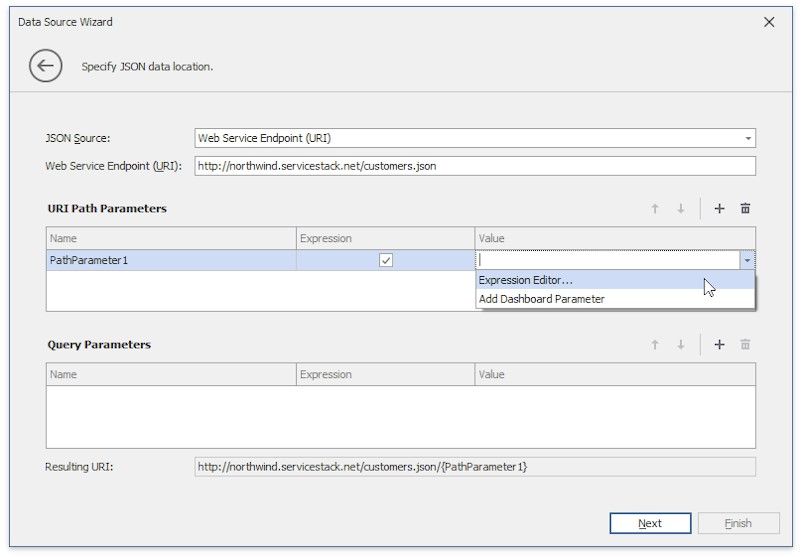Image resolution: width=802 pixels, height=557 pixels.
Task: Close the Data Source Wizard window
Action: (769, 22)
